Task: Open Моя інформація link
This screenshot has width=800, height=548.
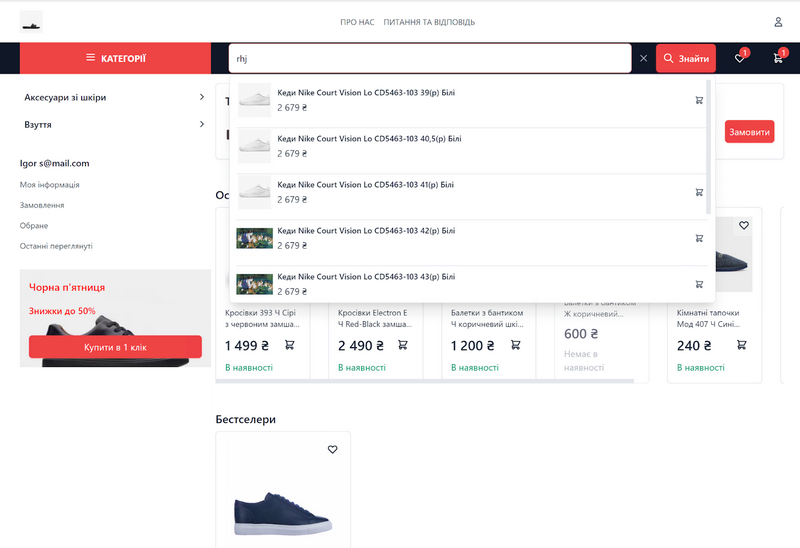Action: 49,185
